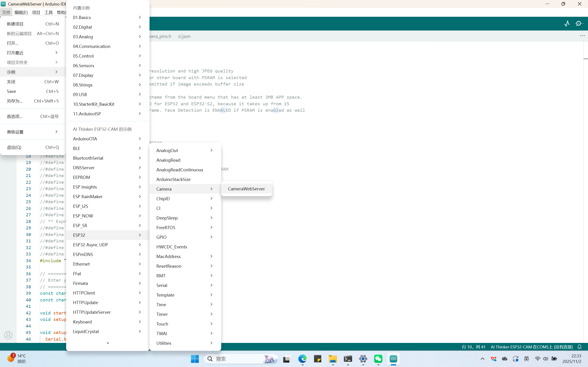
Task: Open the Serial Plotter icon
Action: pos(567,24)
